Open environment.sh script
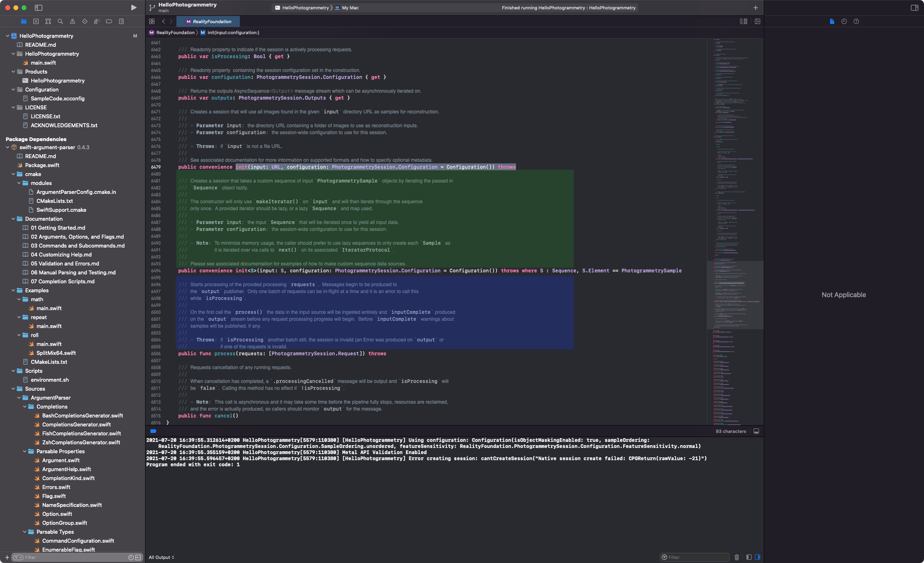The height and width of the screenshot is (563, 924). (x=50, y=380)
